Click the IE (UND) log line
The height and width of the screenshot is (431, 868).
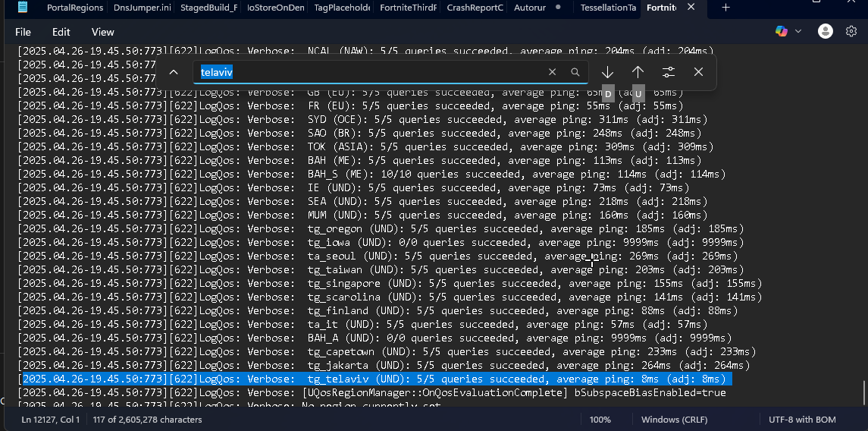click(x=353, y=187)
